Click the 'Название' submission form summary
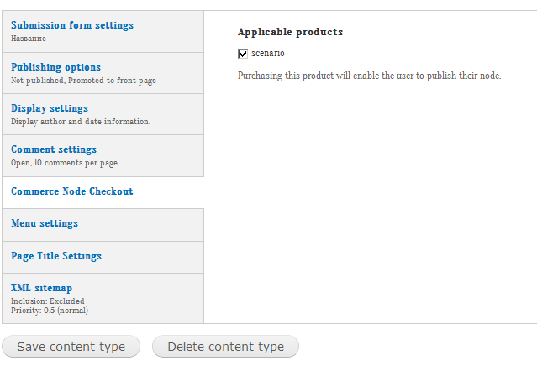 [29, 39]
